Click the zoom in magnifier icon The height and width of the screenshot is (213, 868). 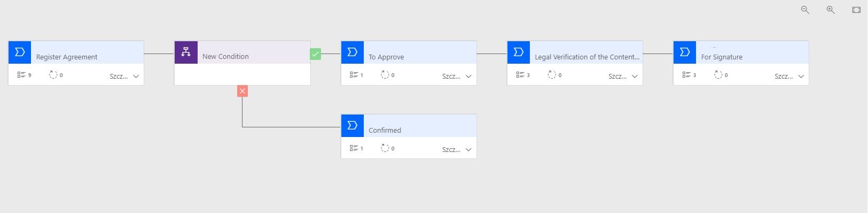pyautogui.click(x=831, y=10)
